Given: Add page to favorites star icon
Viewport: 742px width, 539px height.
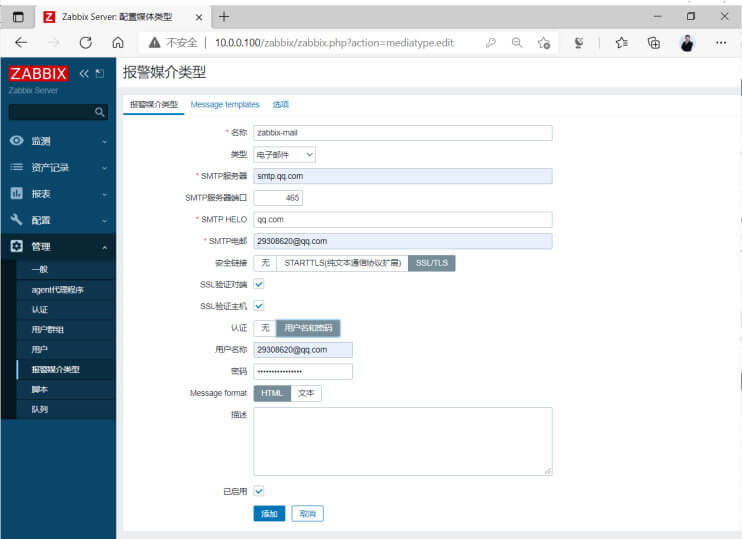Looking at the screenshot, I should (x=544, y=43).
